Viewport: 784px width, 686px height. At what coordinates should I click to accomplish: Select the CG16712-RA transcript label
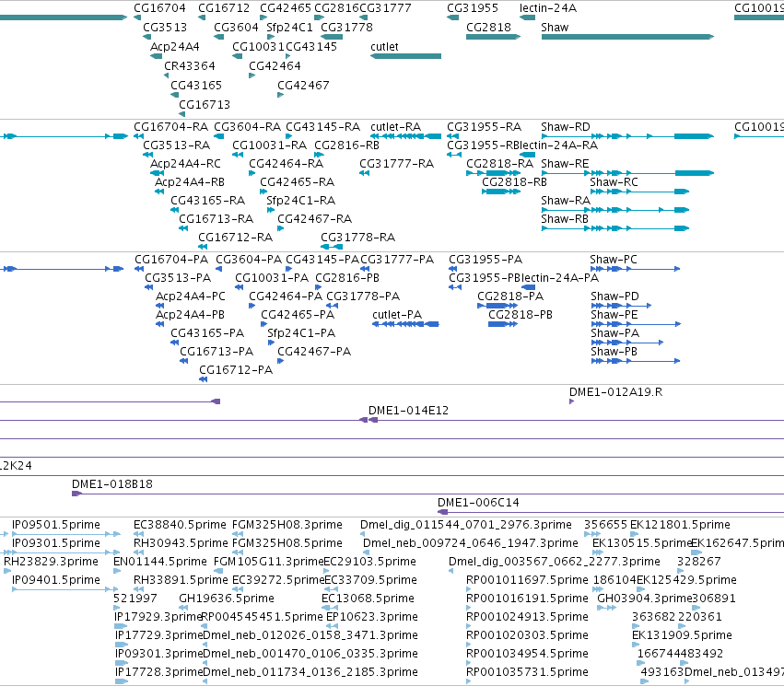click(x=235, y=238)
